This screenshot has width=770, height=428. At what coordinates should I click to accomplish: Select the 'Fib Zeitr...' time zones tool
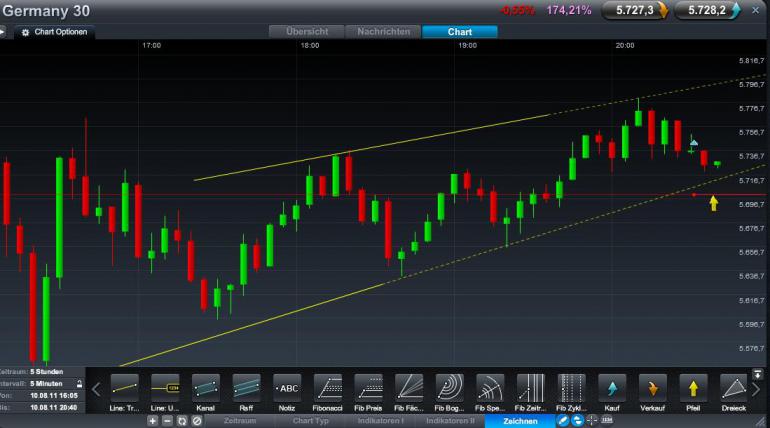coord(531,388)
